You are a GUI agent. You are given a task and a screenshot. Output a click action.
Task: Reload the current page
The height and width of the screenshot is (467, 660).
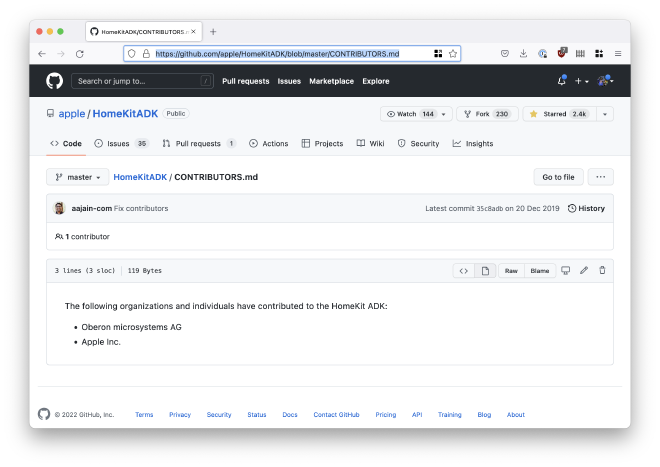(80, 53)
